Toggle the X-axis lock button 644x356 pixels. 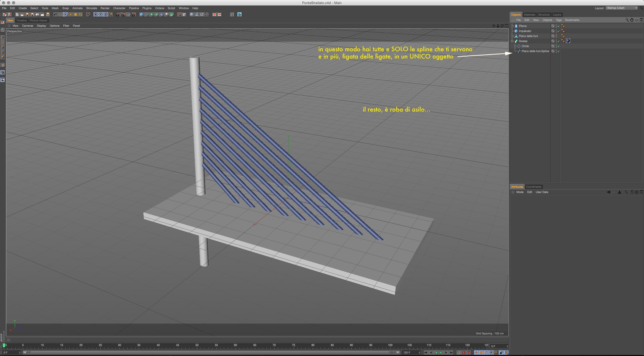96,15
